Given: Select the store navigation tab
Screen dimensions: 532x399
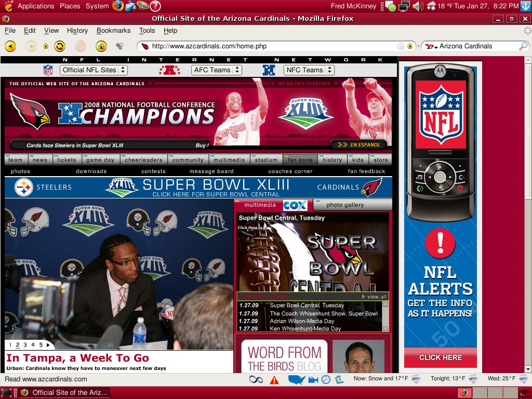Looking at the screenshot, I should [381, 160].
